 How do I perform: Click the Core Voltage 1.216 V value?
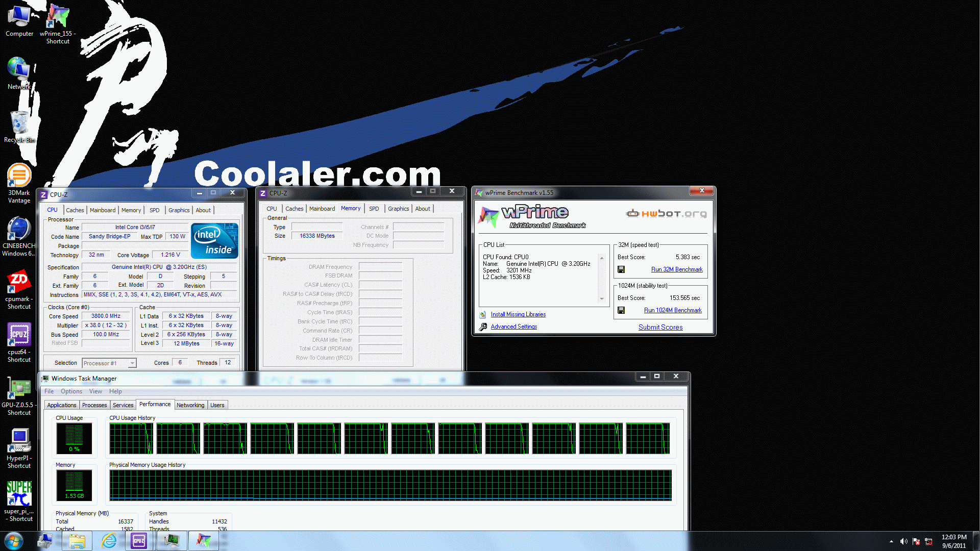click(170, 255)
